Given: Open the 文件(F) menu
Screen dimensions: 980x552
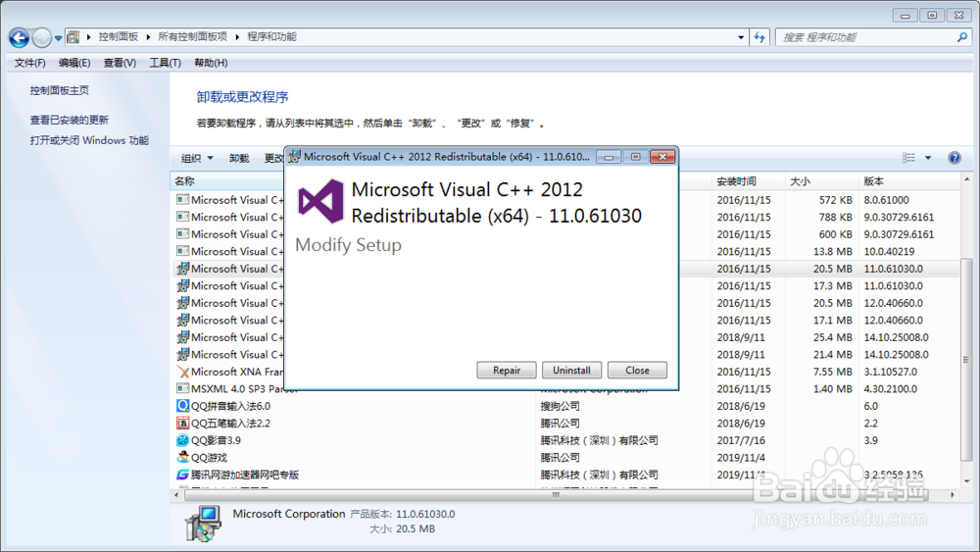Looking at the screenshot, I should point(30,63).
